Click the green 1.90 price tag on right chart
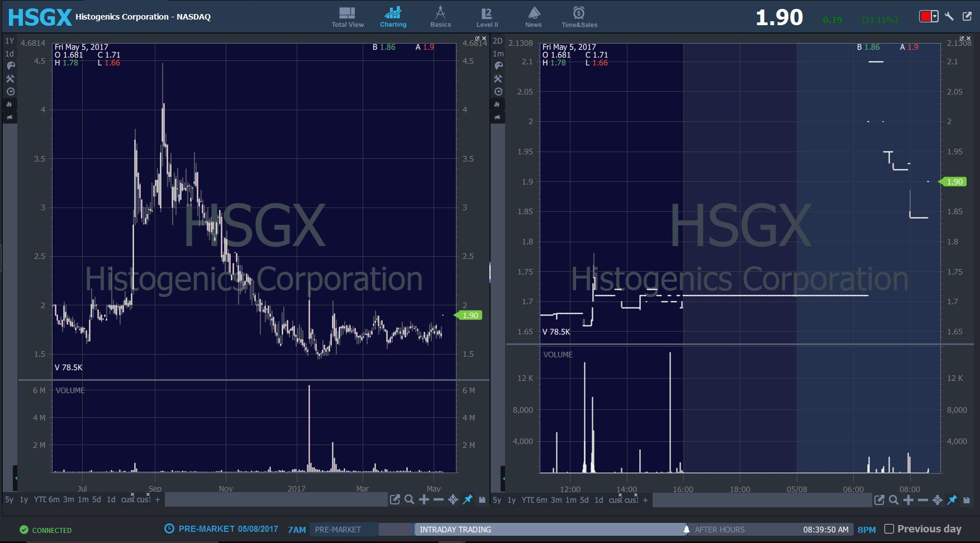 pos(952,182)
